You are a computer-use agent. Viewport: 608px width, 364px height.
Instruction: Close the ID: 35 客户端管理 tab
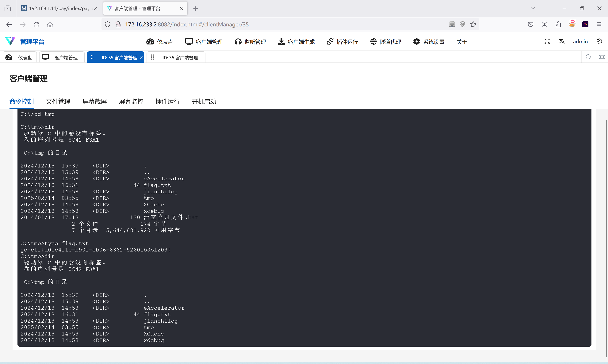tap(141, 58)
